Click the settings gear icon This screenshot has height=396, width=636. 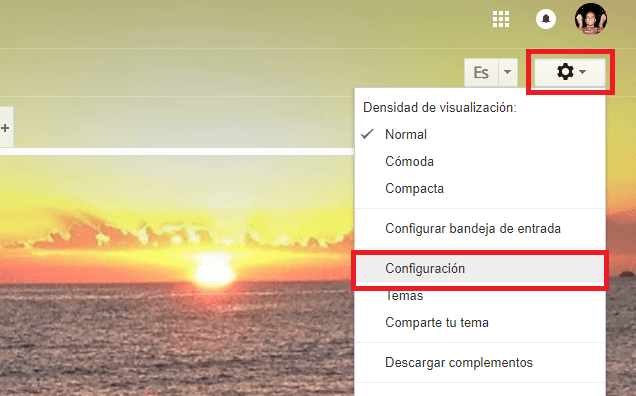click(565, 72)
